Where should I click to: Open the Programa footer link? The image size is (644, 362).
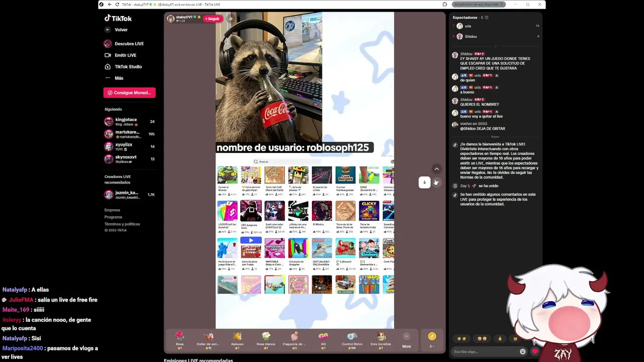[113, 217]
